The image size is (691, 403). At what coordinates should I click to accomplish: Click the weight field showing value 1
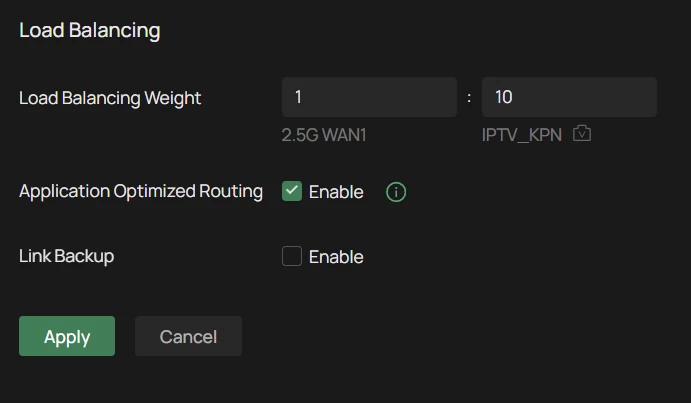pyautogui.click(x=369, y=97)
